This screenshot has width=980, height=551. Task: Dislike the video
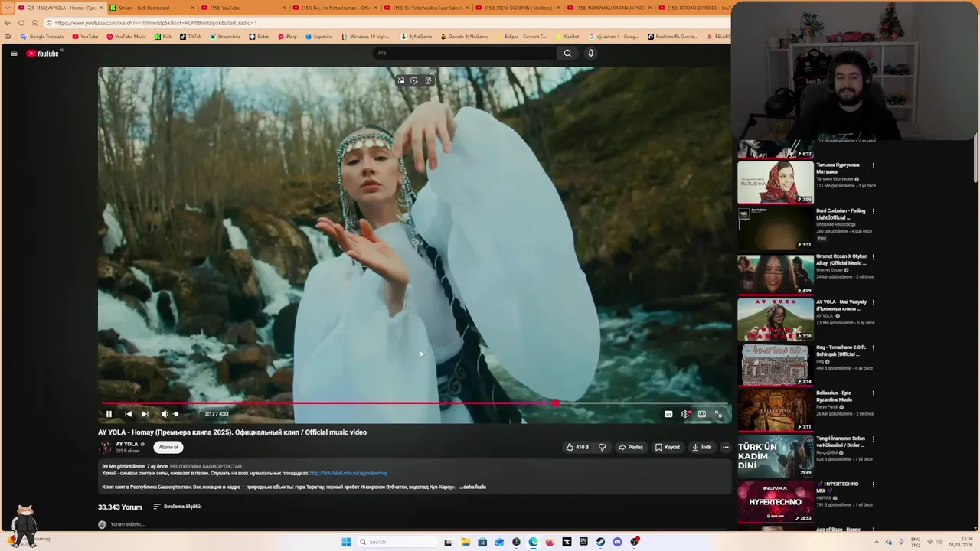click(x=602, y=447)
